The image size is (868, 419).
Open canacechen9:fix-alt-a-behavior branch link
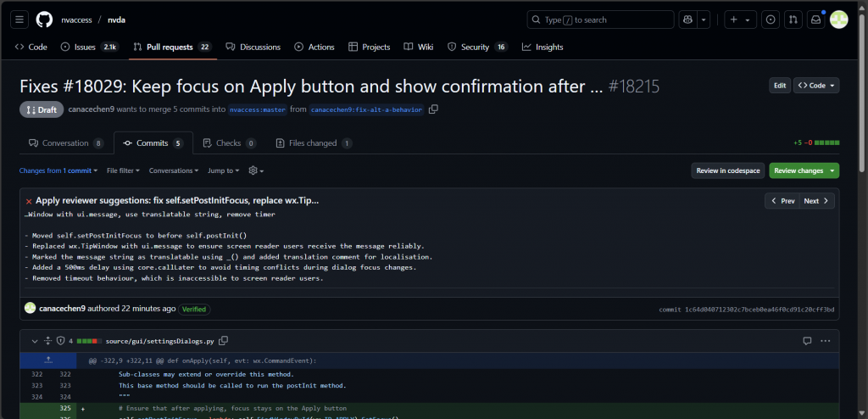(367, 109)
